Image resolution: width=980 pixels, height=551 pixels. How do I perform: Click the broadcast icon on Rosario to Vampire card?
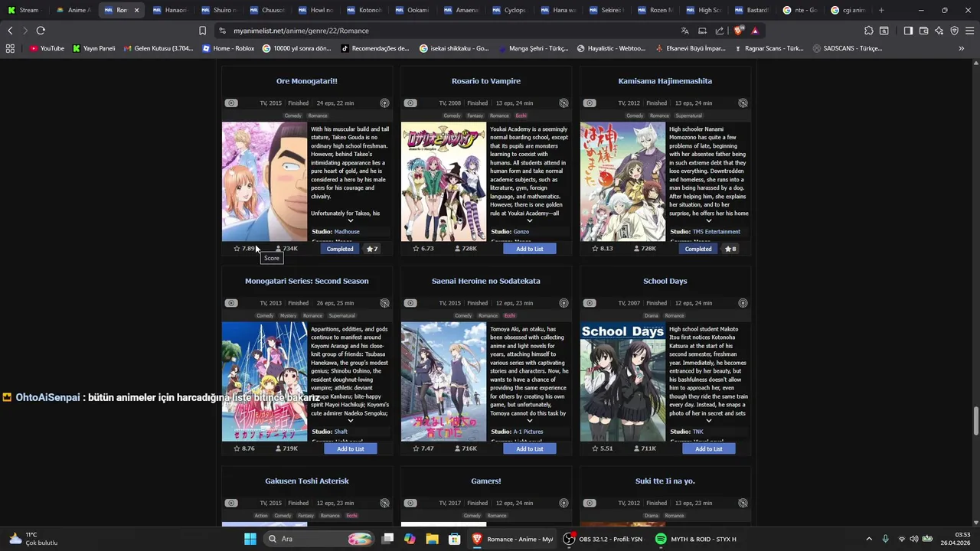click(x=563, y=103)
